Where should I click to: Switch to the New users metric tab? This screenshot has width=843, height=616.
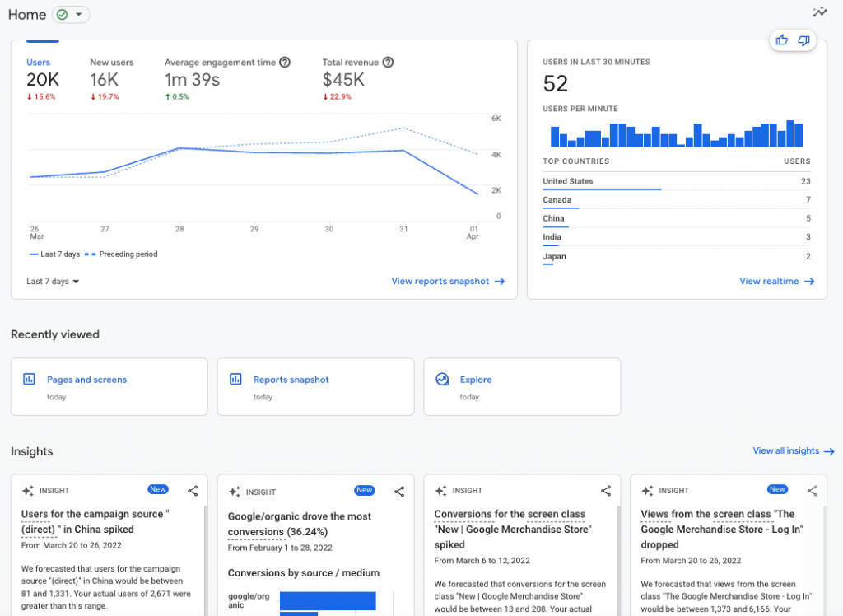tap(111, 63)
